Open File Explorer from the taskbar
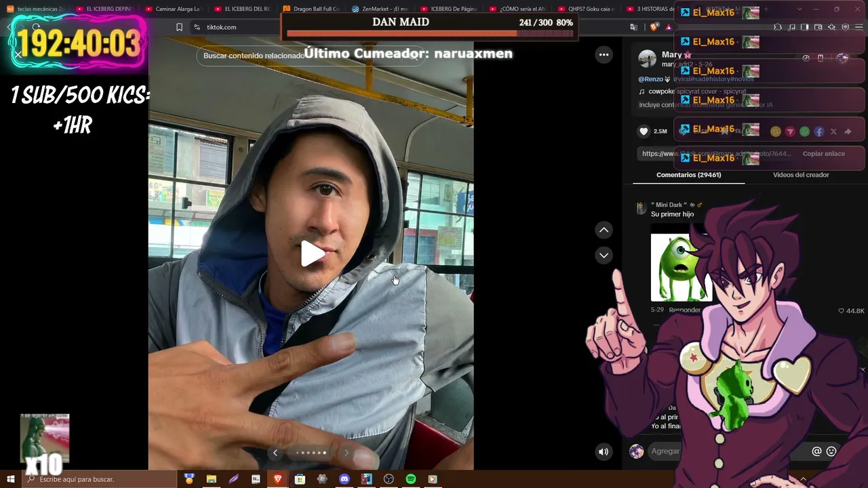 [212, 479]
